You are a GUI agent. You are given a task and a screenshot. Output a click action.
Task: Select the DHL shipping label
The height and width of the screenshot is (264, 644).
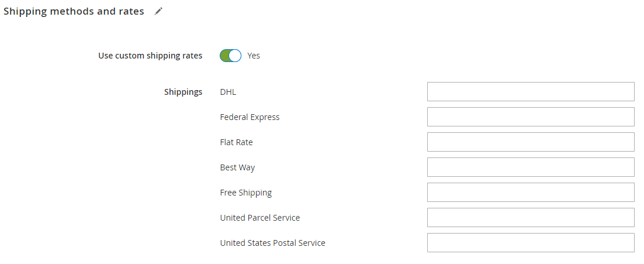coord(228,92)
